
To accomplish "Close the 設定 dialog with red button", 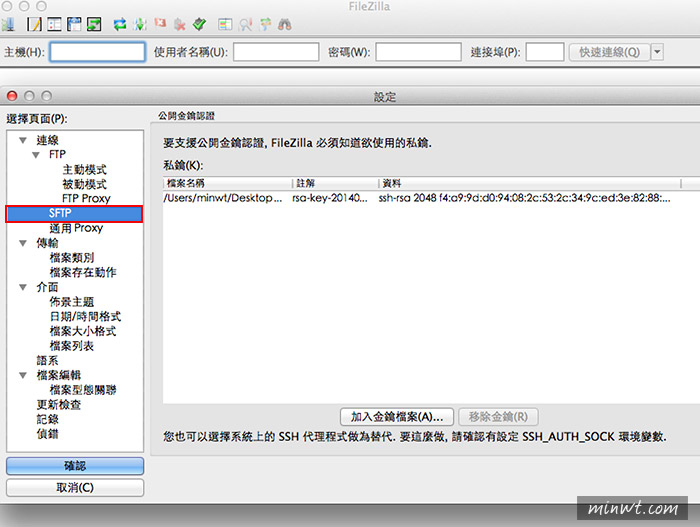I will pyautogui.click(x=12, y=96).
